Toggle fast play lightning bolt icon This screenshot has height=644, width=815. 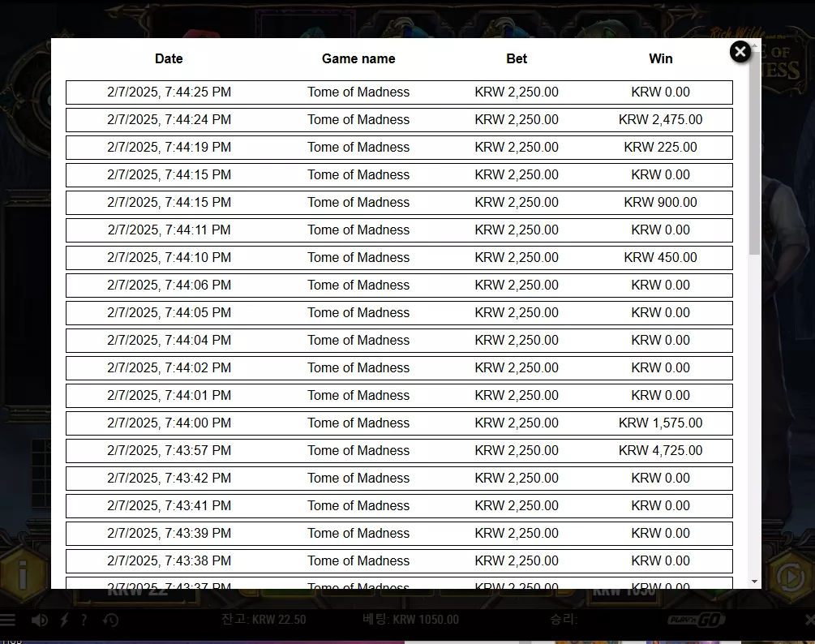pos(64,620)
